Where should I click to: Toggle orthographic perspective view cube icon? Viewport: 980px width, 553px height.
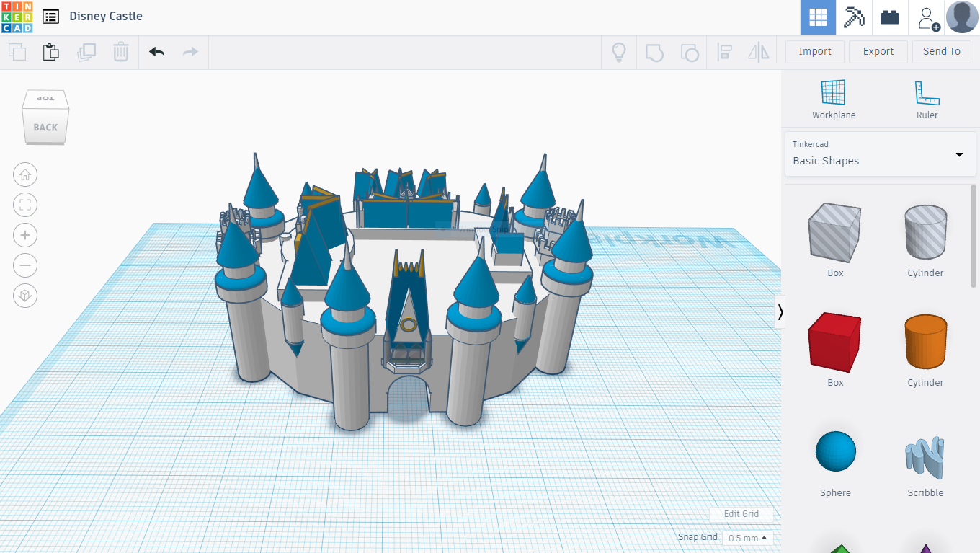25,296
